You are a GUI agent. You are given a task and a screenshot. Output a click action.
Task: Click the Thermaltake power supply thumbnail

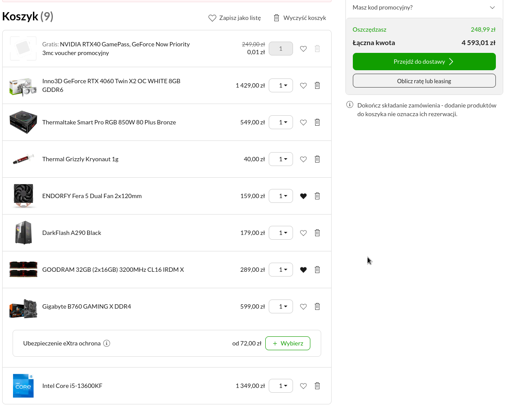[23, 122]
